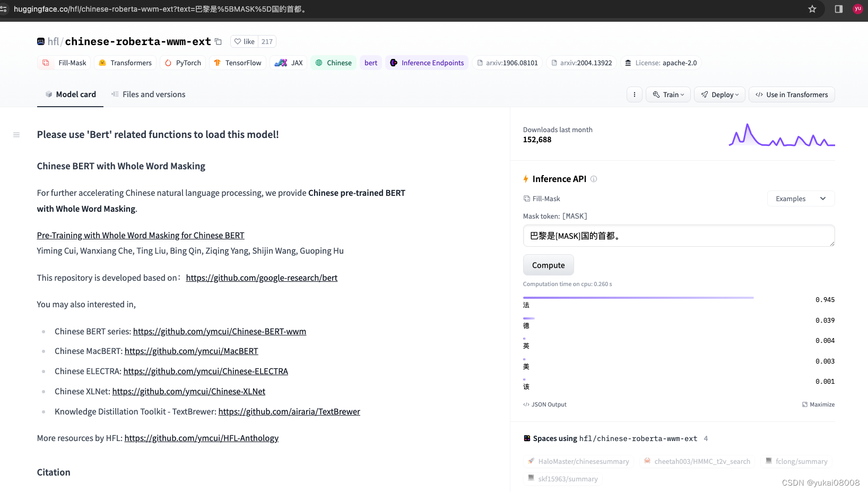This screenshot has height=492, width=868.
Task: Click the Fill-Mask task tag
Action: pyautogui.click(x=64, y=63)
